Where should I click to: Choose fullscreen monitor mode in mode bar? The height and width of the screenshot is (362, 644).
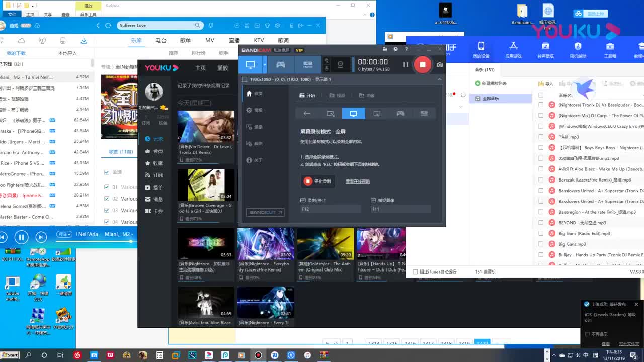click(x=353, y=114)
